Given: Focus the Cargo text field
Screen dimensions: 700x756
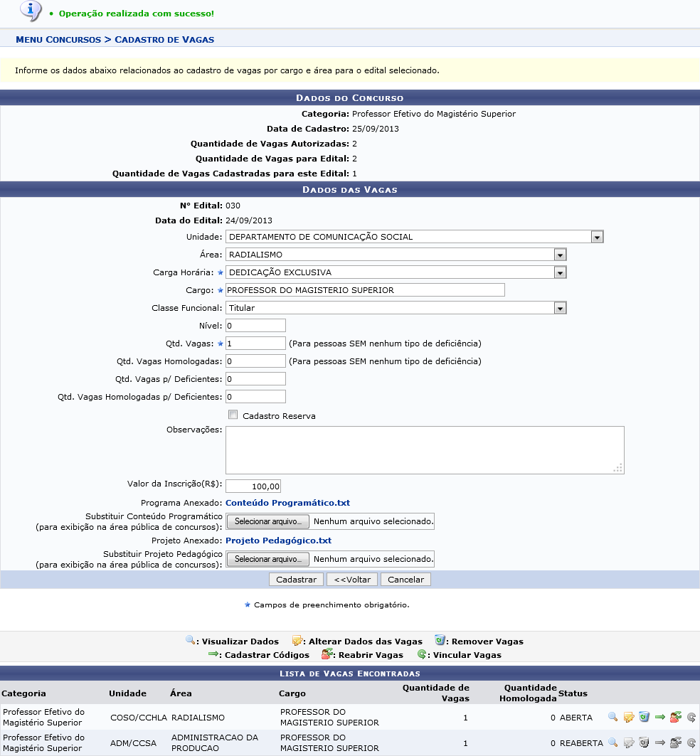Looking at the screenshot, I should 365,290.
